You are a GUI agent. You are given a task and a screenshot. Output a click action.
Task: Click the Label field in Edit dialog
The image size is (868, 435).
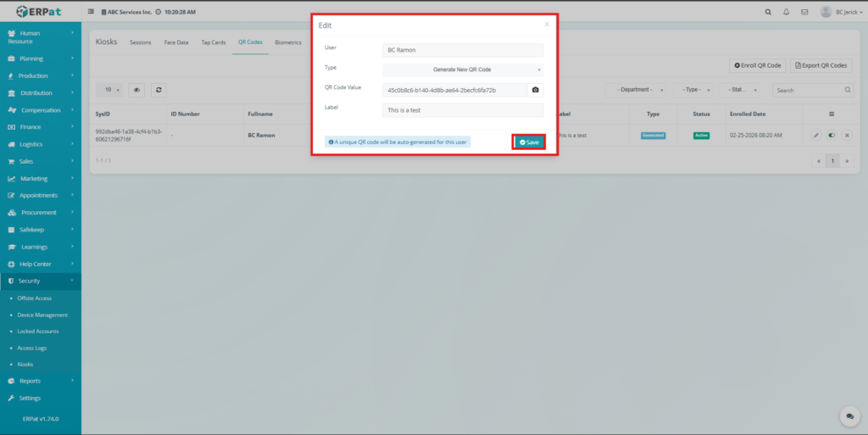tap(463, 110)
